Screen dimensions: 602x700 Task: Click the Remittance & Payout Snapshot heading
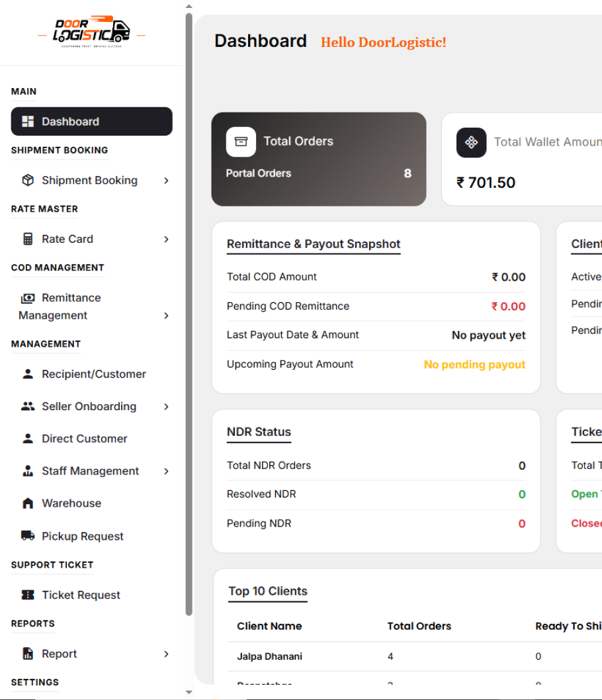tap(314, 244)
